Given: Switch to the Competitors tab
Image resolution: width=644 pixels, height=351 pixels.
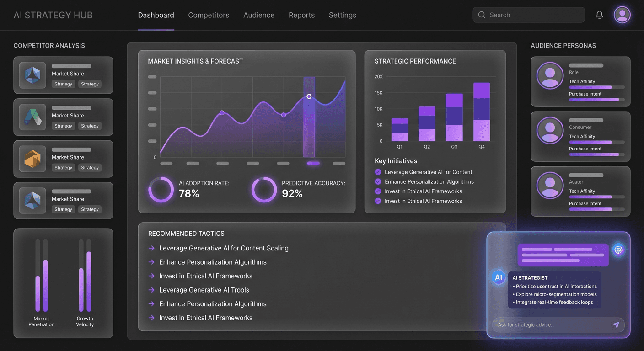Looking at the screenshot, I should click(209, 15).
